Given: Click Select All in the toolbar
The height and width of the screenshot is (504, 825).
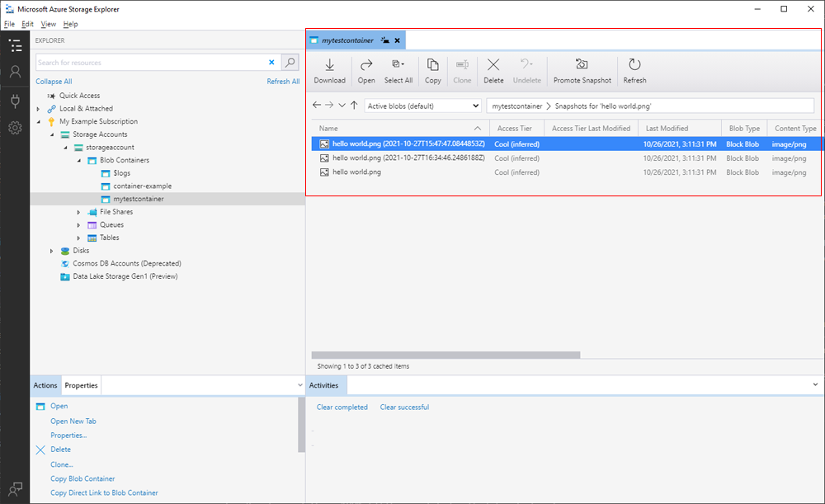Looking at the screenshot, I should pos(398,70).
